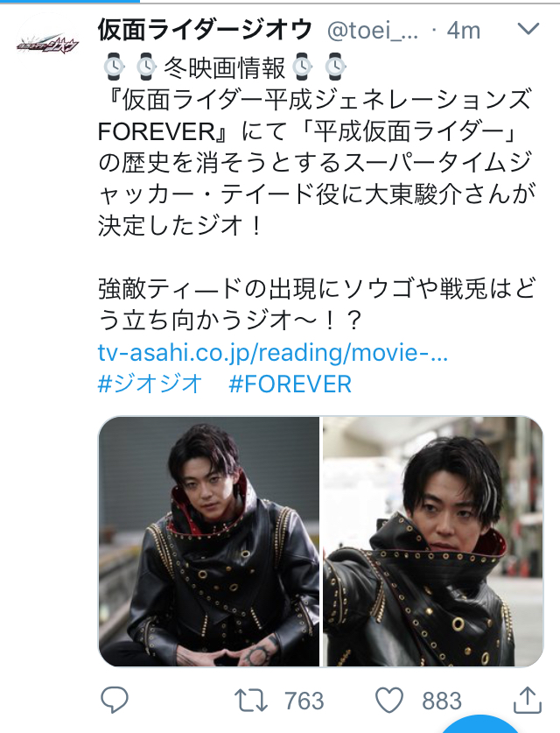The height and width of the screenshot is (733, 560).
Task: Open tweet body text starting 冬映画情報
Action: (x=315, y=147)
